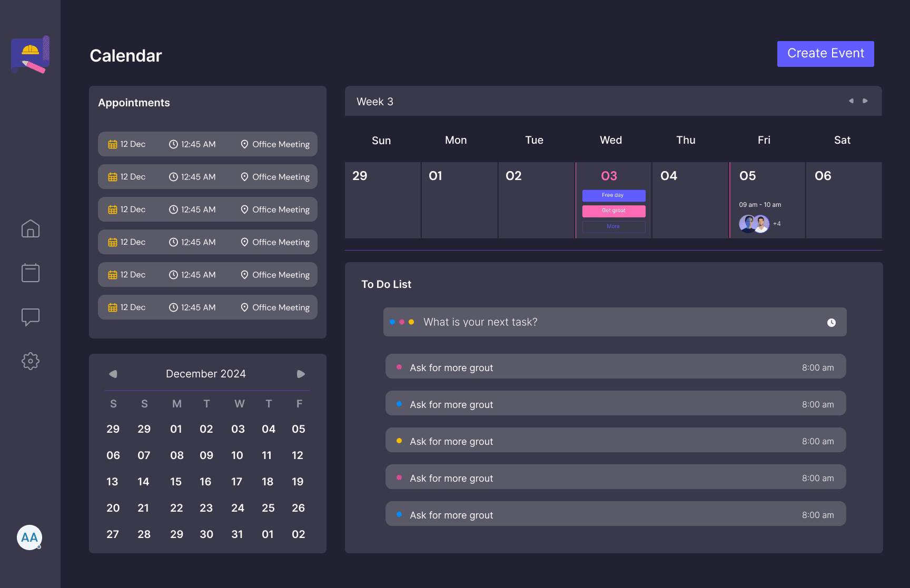This screenshot has height=588, width=910.
Task: Open the chat messages sidebar icon
Action: [30, 317]
